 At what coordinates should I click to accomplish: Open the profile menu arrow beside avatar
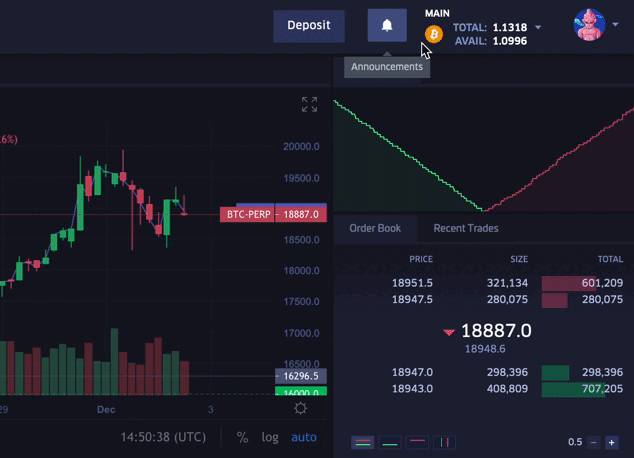click(615, 25)
